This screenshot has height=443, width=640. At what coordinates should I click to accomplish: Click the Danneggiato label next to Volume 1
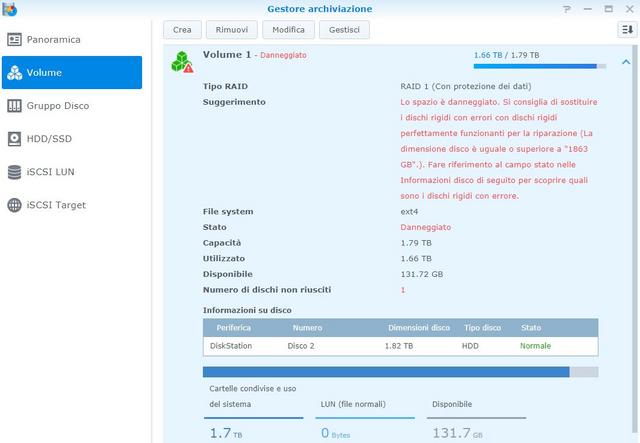(x=283, y=55)
